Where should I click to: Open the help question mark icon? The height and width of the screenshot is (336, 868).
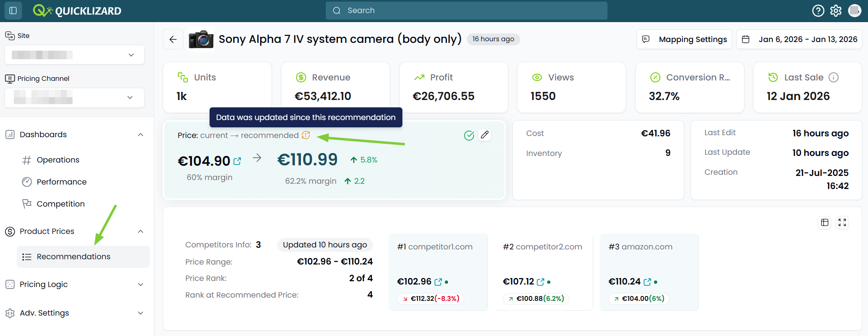818,11
